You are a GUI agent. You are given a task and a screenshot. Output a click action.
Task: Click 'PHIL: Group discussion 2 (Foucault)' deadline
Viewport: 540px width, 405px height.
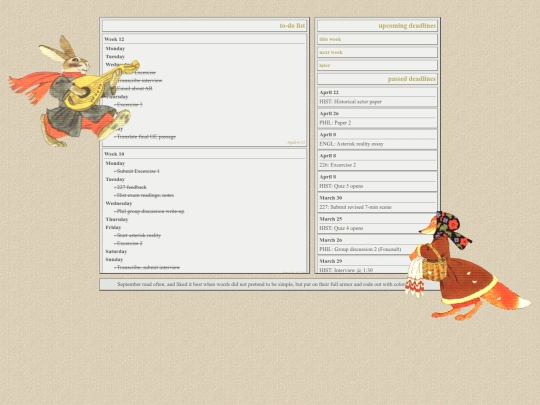[x=360, y=249]
